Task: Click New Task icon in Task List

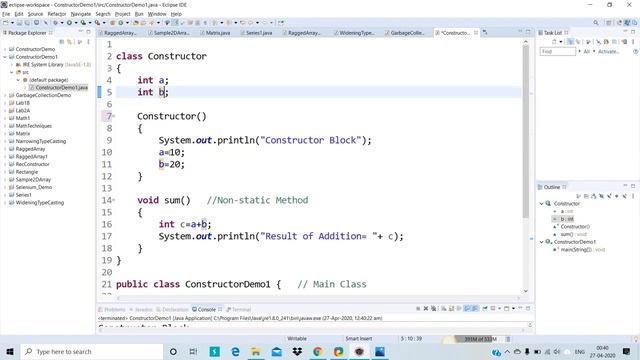Action: tap(554, 42)
